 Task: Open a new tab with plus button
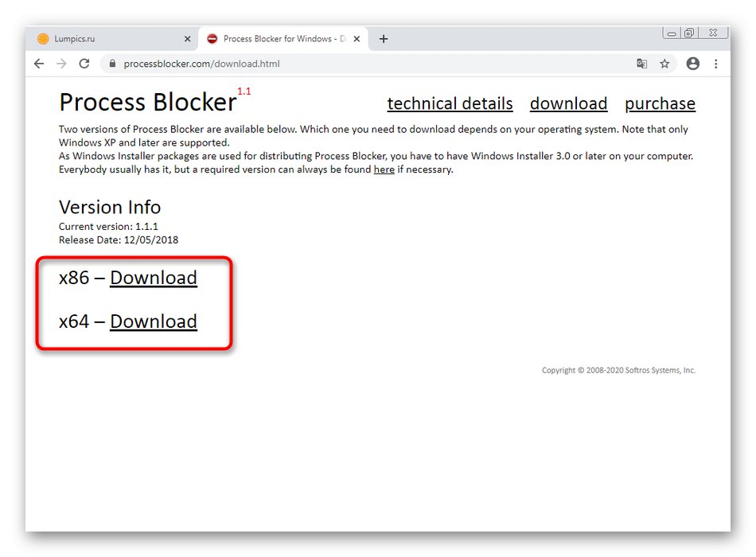point(384,39)
